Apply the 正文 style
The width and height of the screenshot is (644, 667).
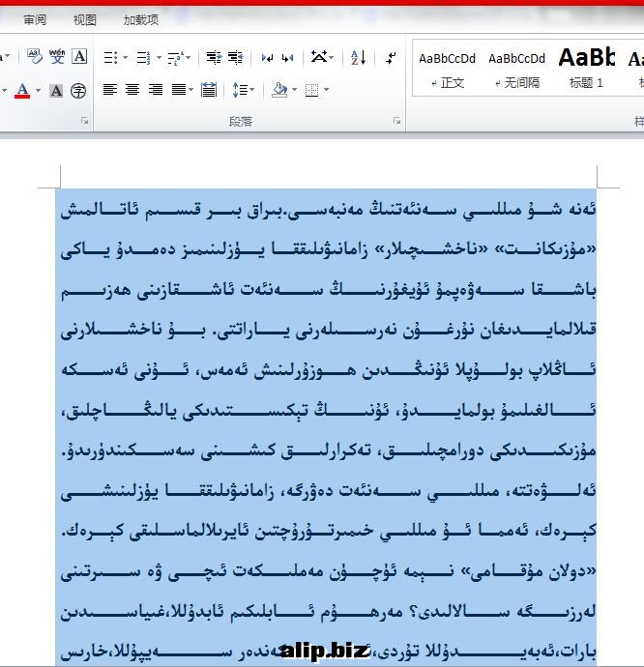point(448,70)
